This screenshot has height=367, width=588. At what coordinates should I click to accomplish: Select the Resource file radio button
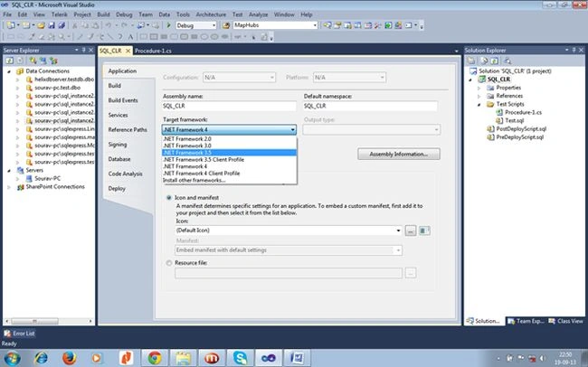(169, 263)
